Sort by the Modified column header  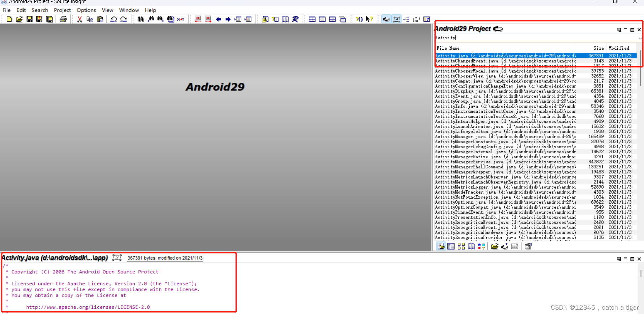click(x=622, y=48)
